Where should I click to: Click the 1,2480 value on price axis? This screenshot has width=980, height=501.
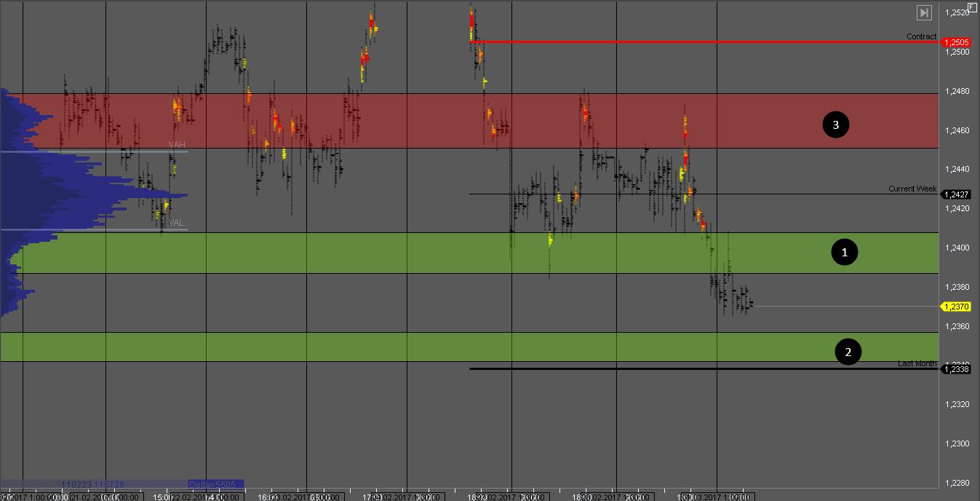coord(957,91)
